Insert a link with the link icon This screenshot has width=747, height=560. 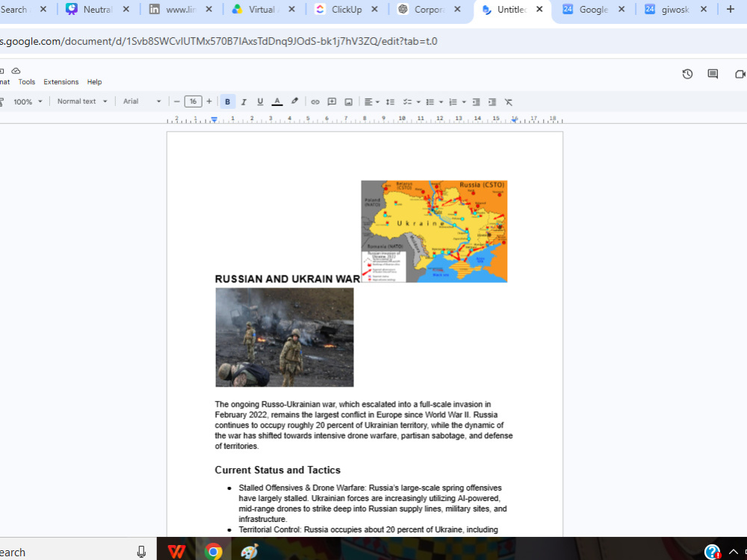[315, 102]
